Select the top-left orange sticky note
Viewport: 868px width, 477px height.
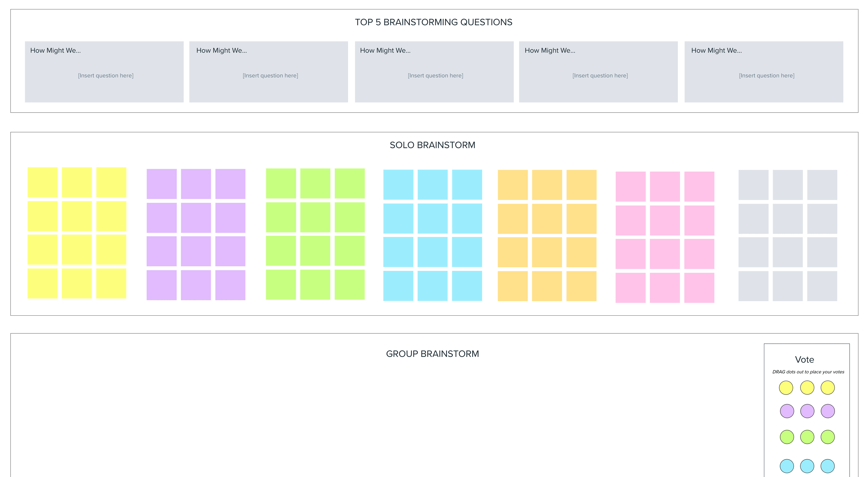[513, 185]
